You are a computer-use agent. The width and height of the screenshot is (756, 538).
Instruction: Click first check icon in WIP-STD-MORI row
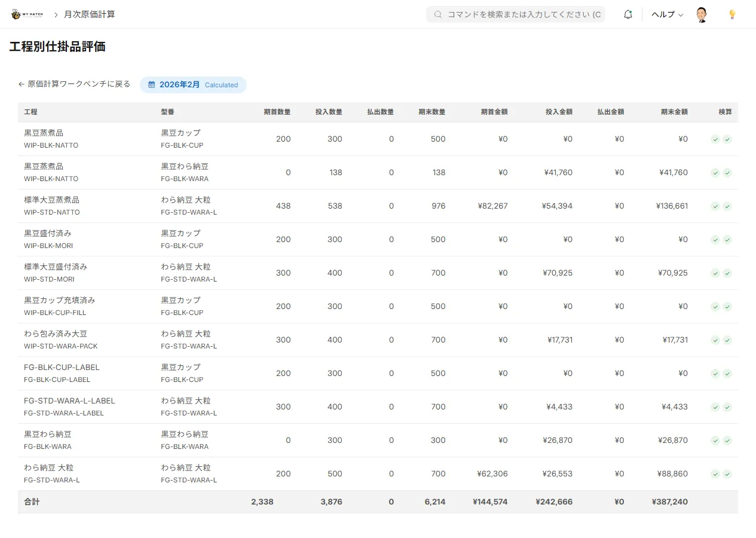(x=715, y=273)
